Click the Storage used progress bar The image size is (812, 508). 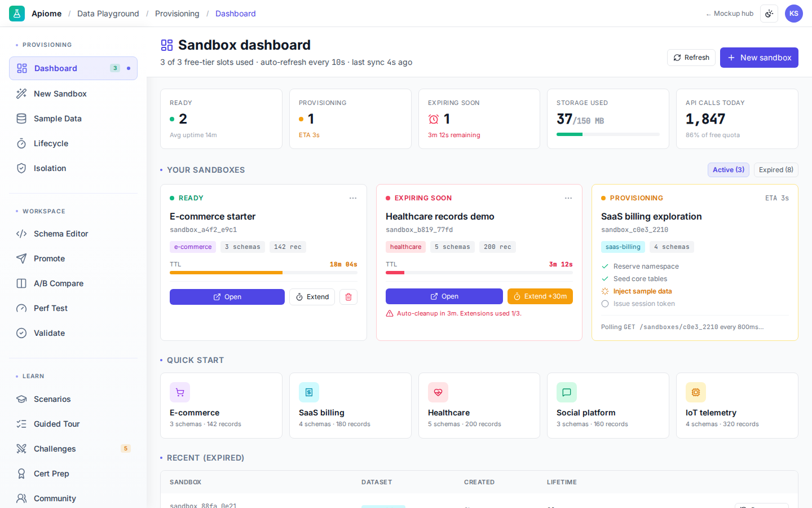click(x=608, y=134)
